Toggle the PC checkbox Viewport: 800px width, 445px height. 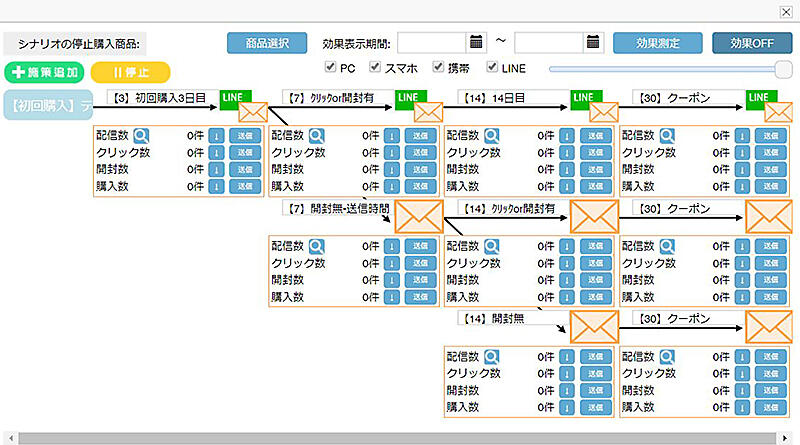coord(331,68)
